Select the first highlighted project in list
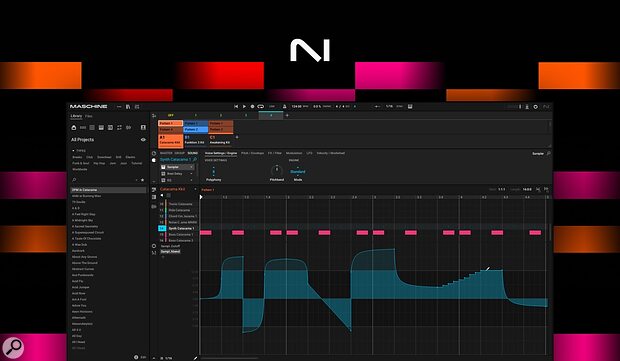The image size is (620, 361). [x=108, y=190]
